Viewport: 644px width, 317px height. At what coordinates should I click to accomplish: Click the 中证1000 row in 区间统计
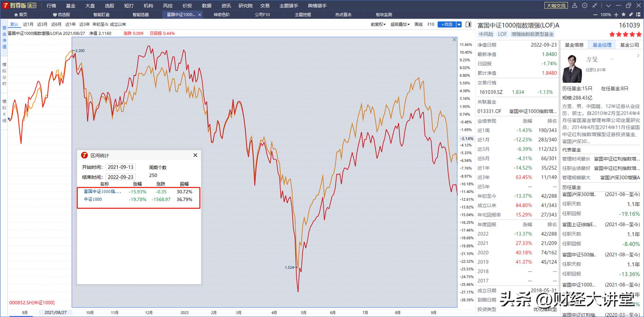[x=138, y=200]
